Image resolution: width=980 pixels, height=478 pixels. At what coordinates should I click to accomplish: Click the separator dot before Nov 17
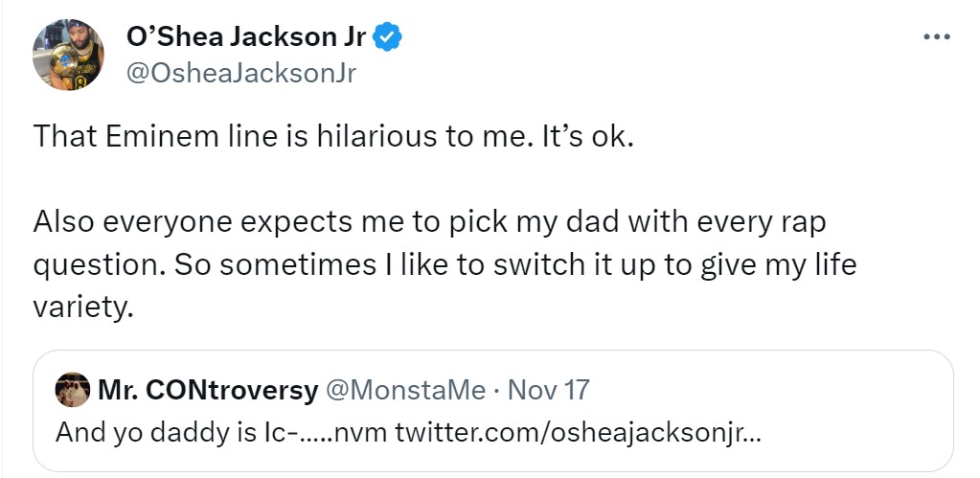[496, 391]
